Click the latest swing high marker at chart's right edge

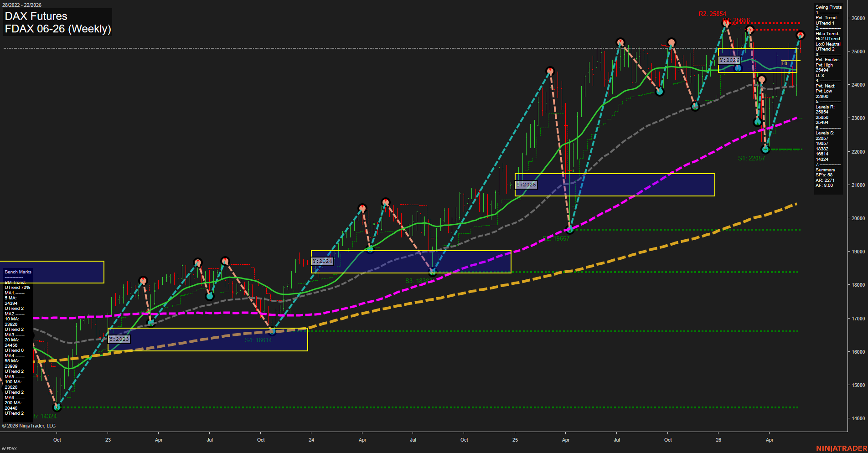[x=800, y=35]
